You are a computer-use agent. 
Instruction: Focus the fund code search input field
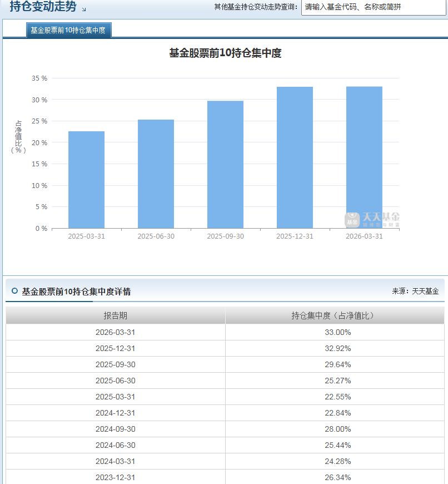point(374,7)
